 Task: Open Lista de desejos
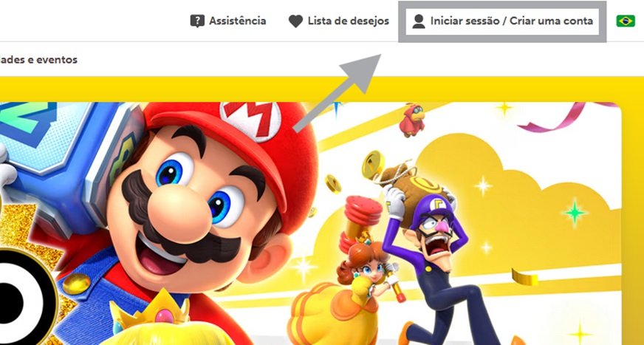339,21
